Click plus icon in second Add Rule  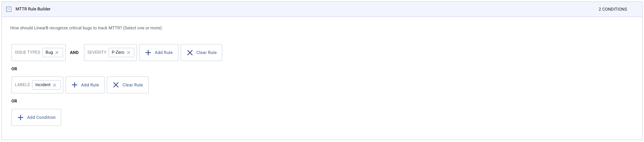coord(75,85)
